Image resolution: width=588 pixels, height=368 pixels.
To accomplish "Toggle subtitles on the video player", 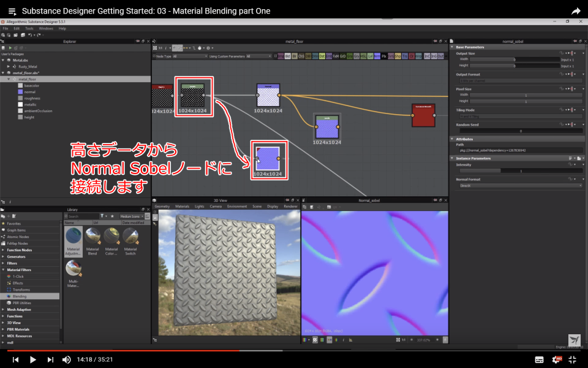I will pyautogui.click(x=539, y=360).
